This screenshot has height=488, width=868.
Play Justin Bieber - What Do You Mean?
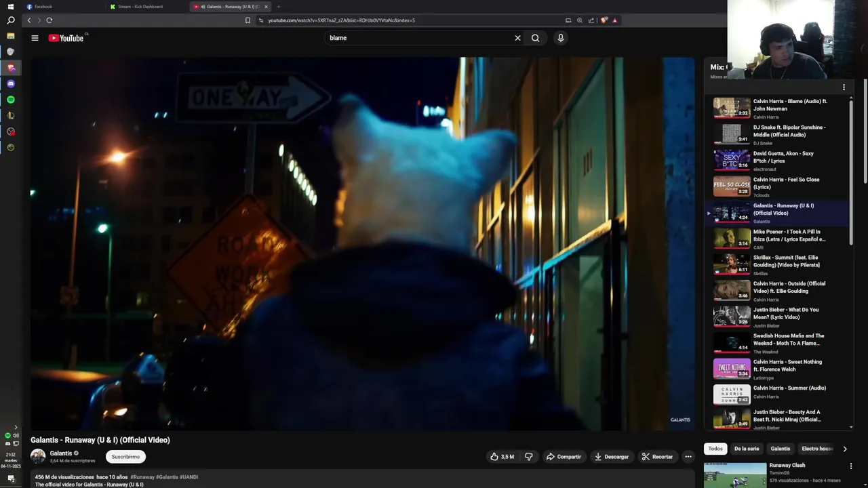[777, 317]
